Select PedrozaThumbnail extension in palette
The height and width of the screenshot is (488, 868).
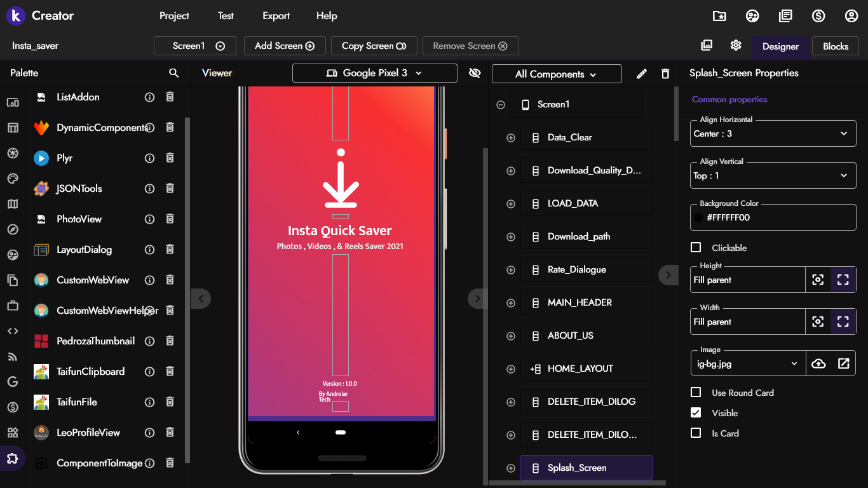tap(95, 341)
